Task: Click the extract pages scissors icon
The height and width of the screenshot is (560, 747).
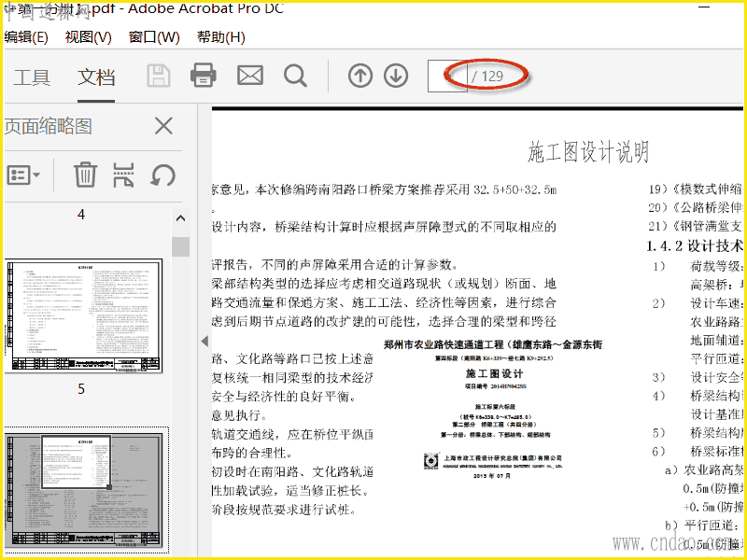Action: click(123, 175)
